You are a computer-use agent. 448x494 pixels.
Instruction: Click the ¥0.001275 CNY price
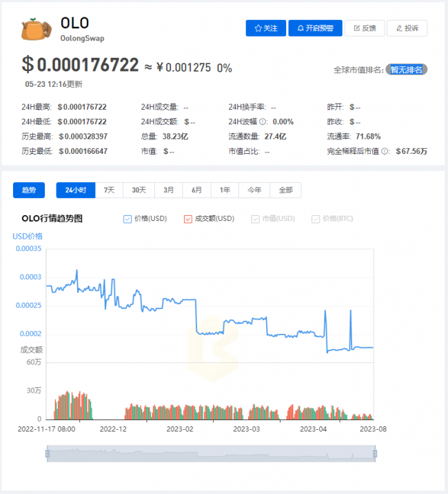click(183, 68)
